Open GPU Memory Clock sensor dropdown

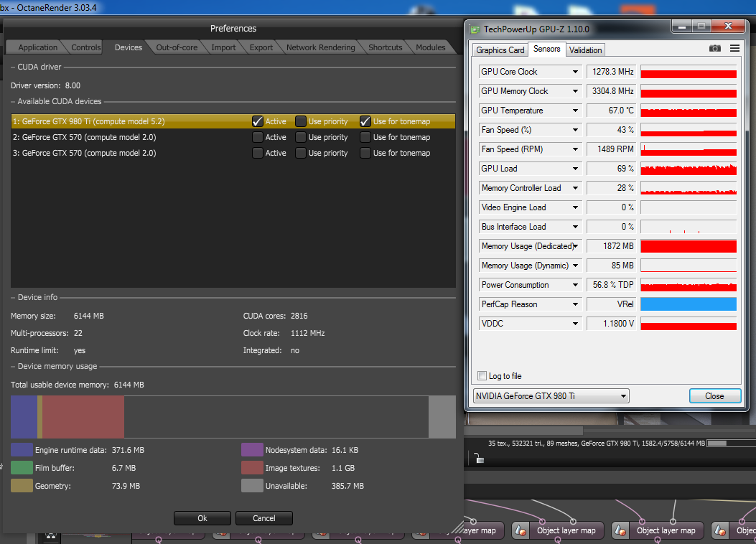(575, 91)
